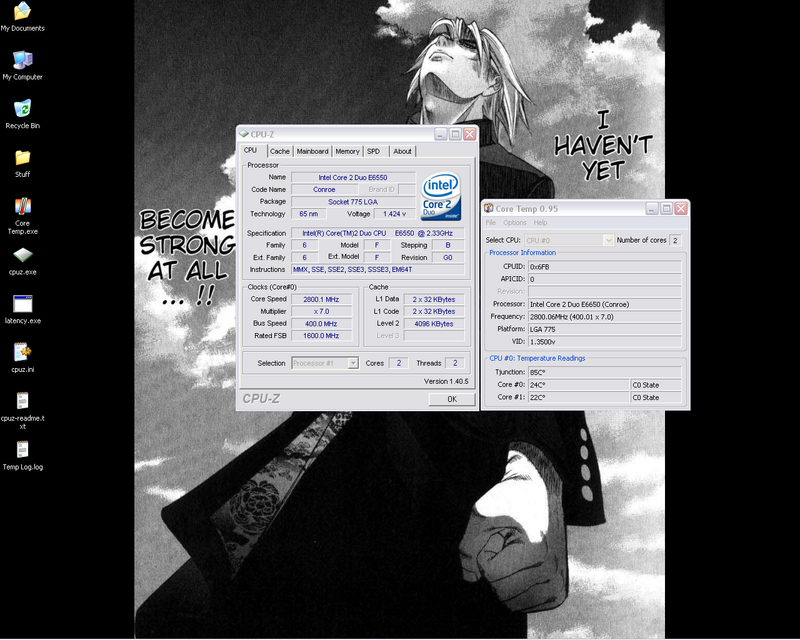
Task: Click the Platform field showing LGA 775
Action: 605,329
